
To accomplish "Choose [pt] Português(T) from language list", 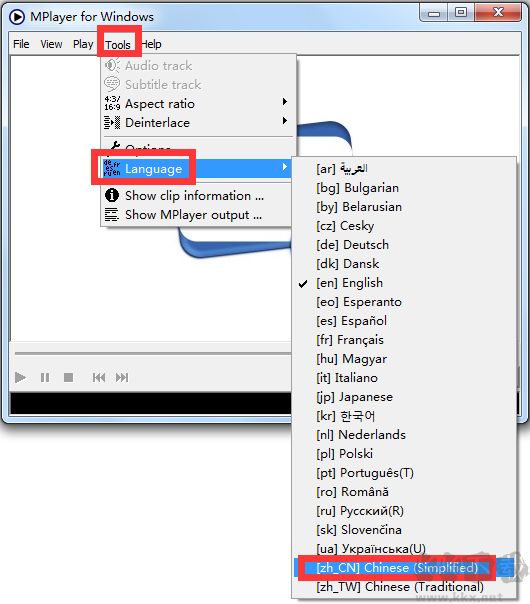I will click(x=404, y=473).
